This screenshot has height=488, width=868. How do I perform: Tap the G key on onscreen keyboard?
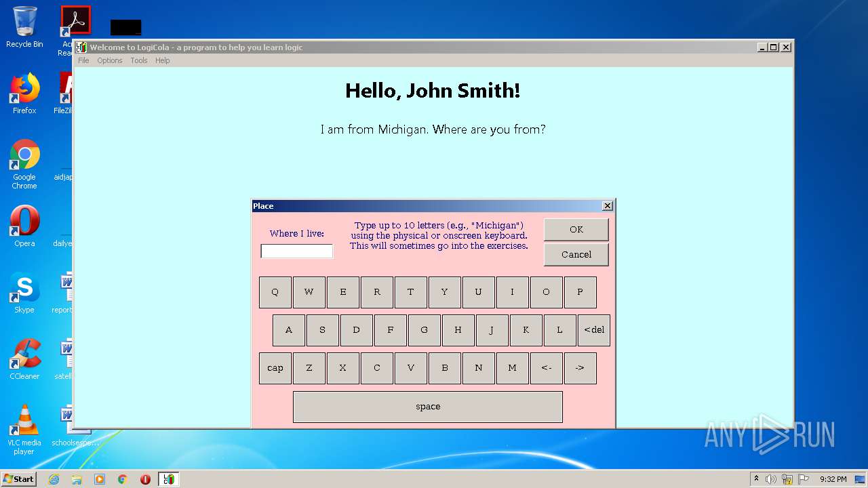pyautogui.click(x=425, y=330)
